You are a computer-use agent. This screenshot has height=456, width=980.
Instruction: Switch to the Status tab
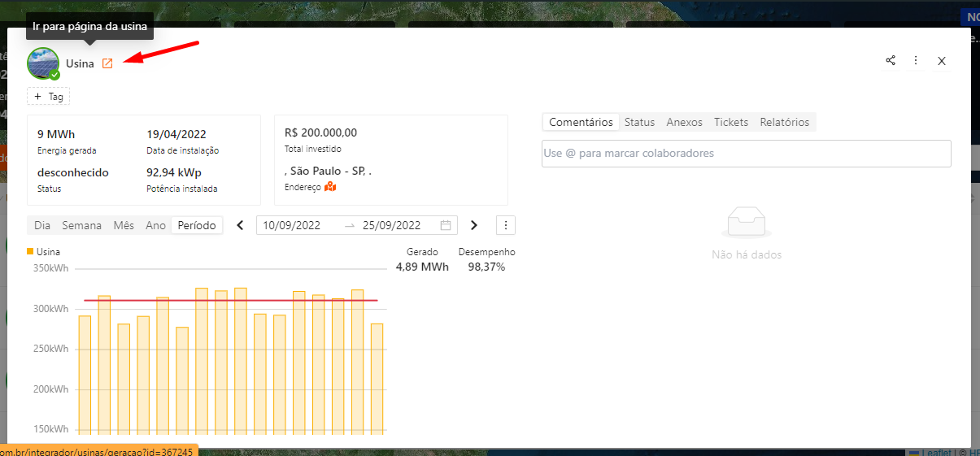click(639, 122)
